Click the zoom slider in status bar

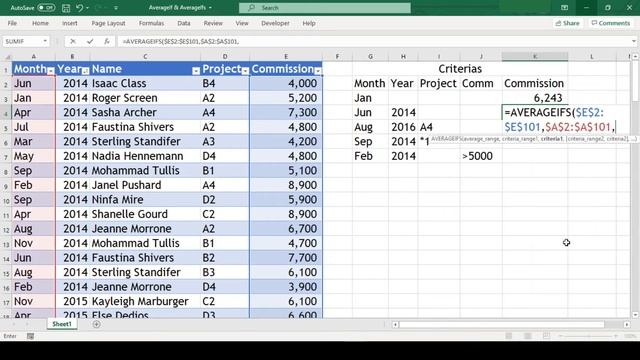588,336
